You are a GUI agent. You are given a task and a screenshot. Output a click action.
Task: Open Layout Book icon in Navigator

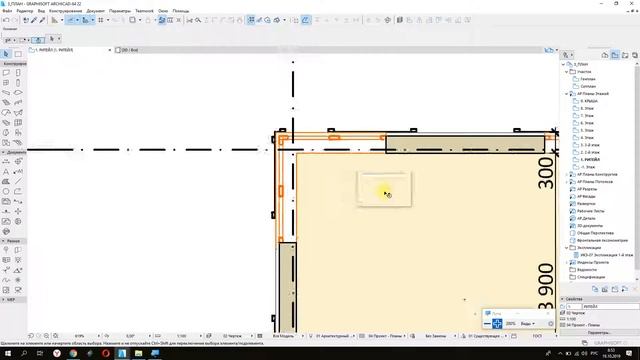pyautogui.click(x=625, y=55)
